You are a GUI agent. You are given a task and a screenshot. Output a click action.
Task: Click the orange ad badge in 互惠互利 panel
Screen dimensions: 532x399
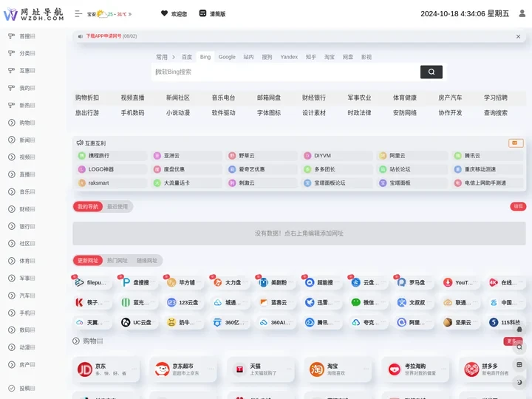tap(516, 143)
